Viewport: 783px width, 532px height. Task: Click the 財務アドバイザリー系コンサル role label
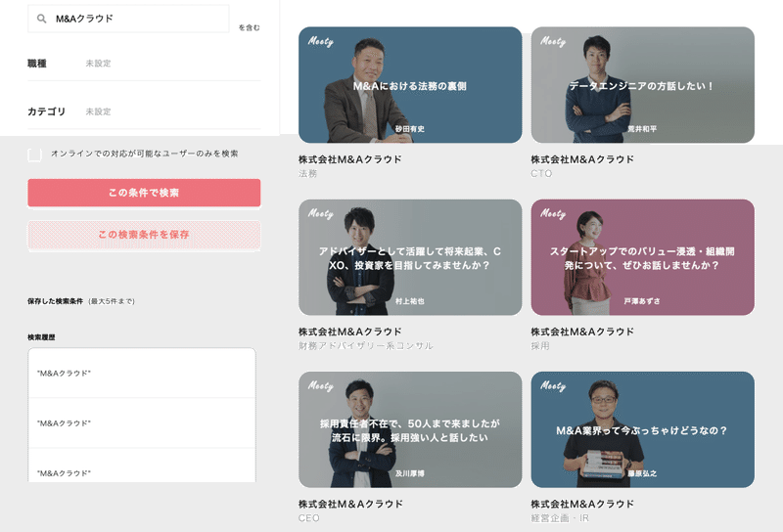(365, 346)
